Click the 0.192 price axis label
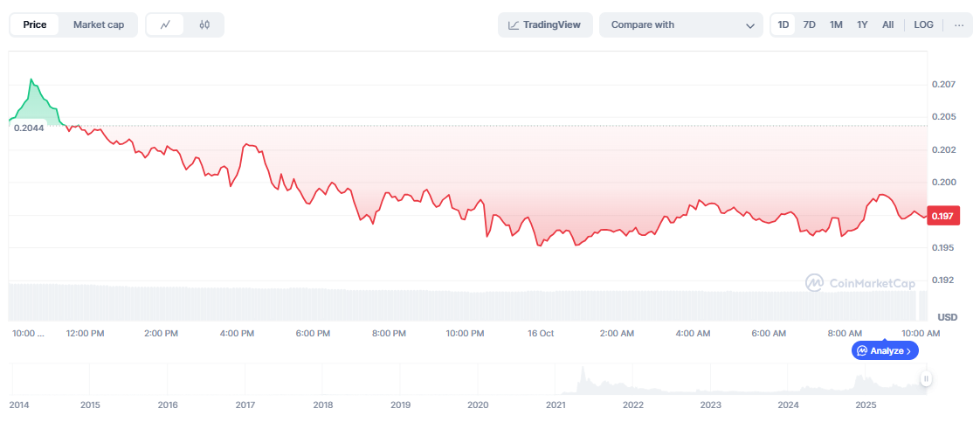The image size is (980, 422). pyautogui.click(x=942, y=280)
